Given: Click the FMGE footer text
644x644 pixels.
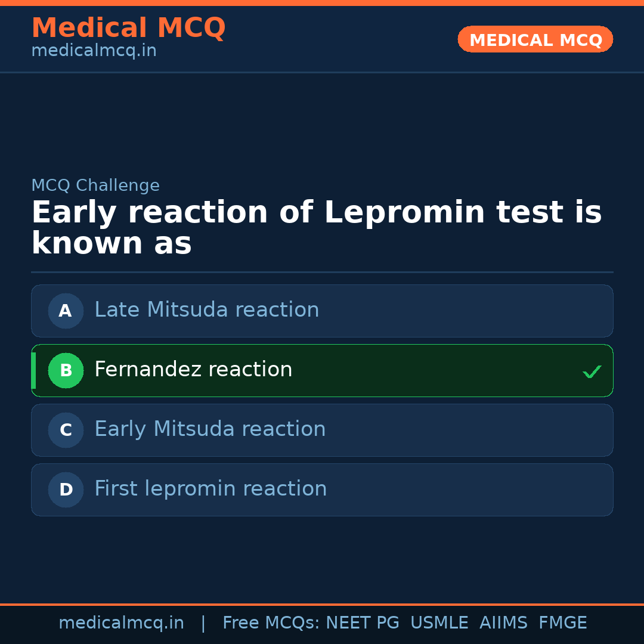Looking at the screenshot, I should tap(562, 623).
